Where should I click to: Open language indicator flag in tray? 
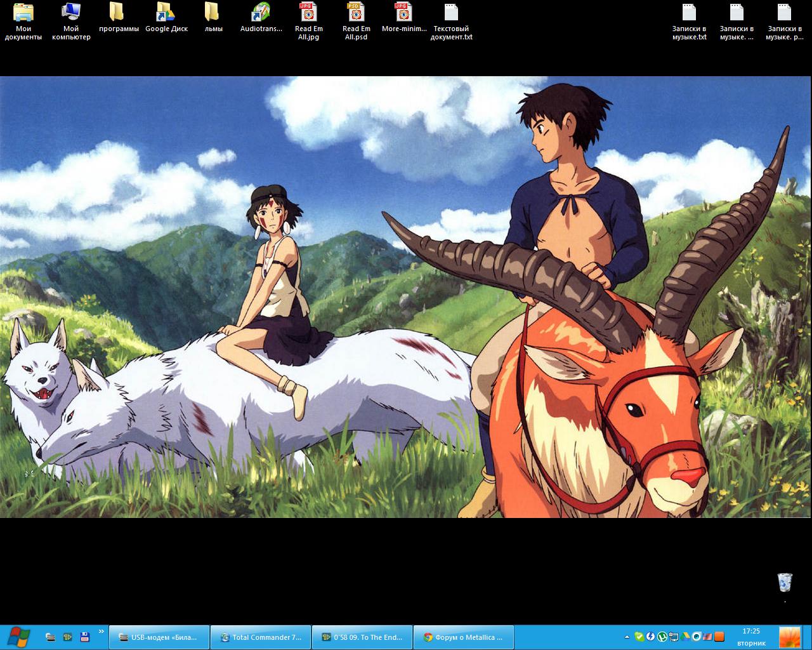(x=708, y=637)
